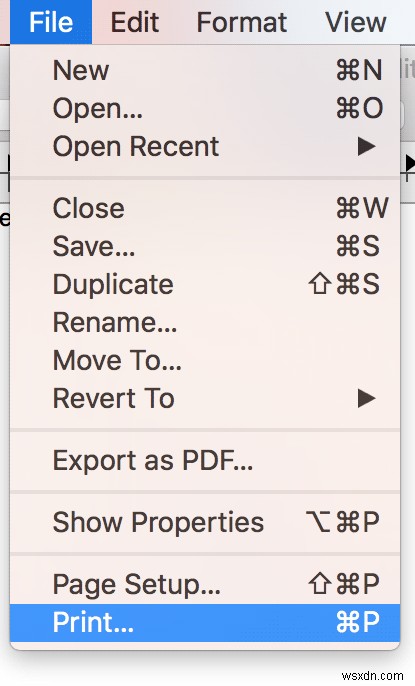Click the arrow next to Revert To
This screenshot has height=686, width=415.
point(366,399)
